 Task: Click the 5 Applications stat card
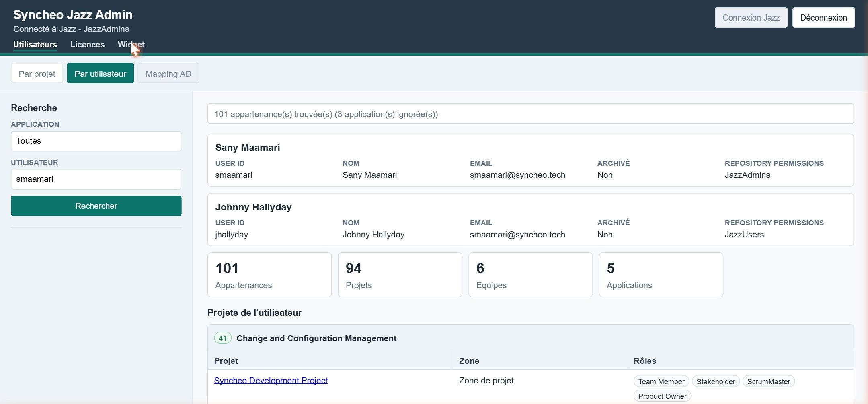(x=661, y=275)
